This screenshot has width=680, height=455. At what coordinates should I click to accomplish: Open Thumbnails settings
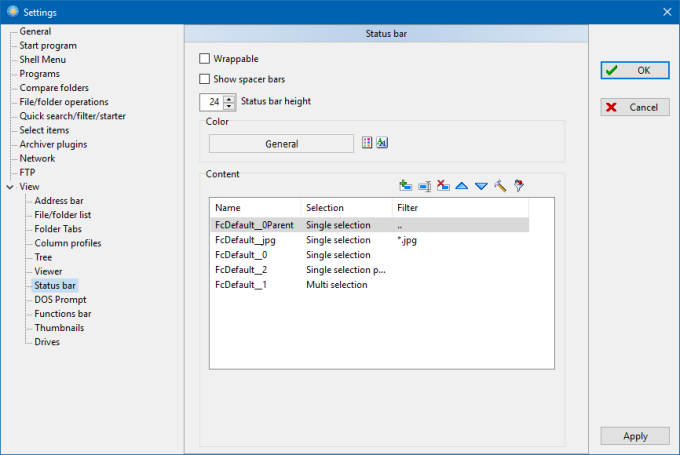59,328
